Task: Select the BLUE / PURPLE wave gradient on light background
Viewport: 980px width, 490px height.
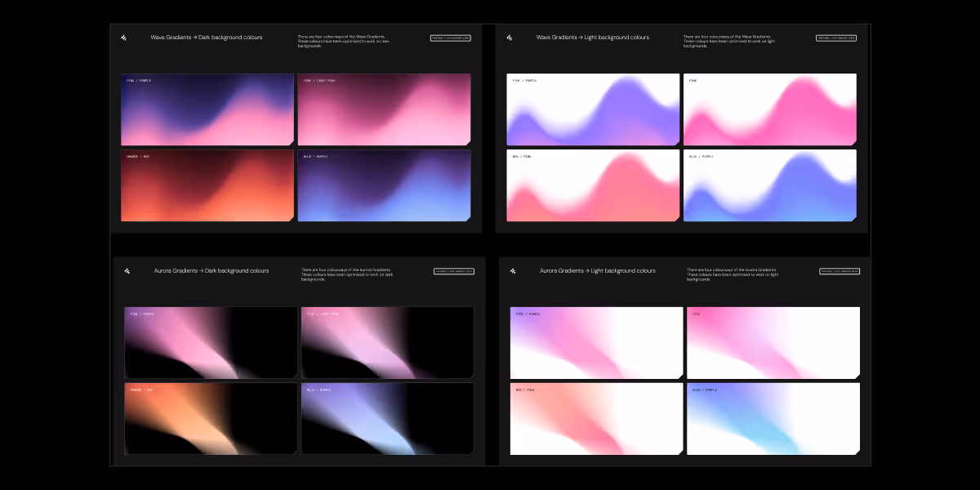Action: (x=770, y=185)
